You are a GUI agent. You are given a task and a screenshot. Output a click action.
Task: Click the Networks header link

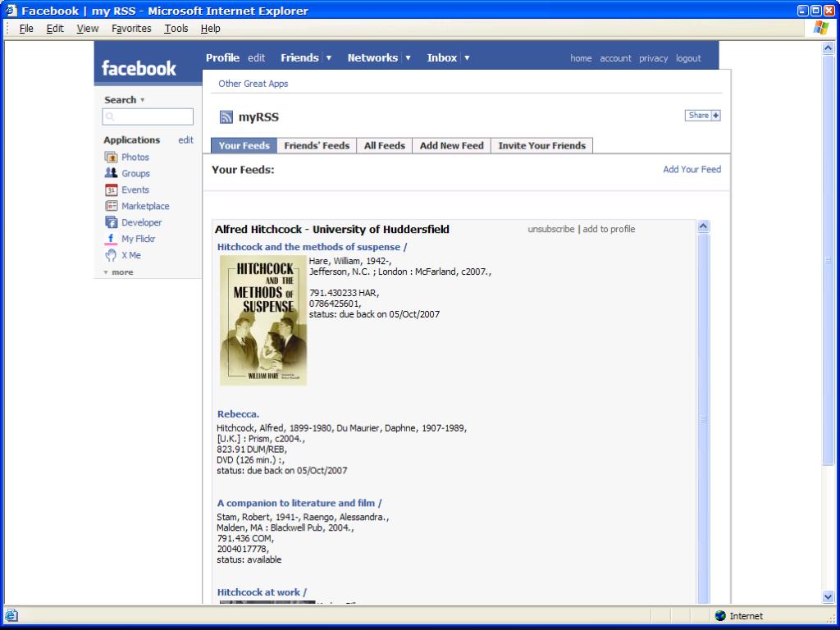click(x=372, y=58)
